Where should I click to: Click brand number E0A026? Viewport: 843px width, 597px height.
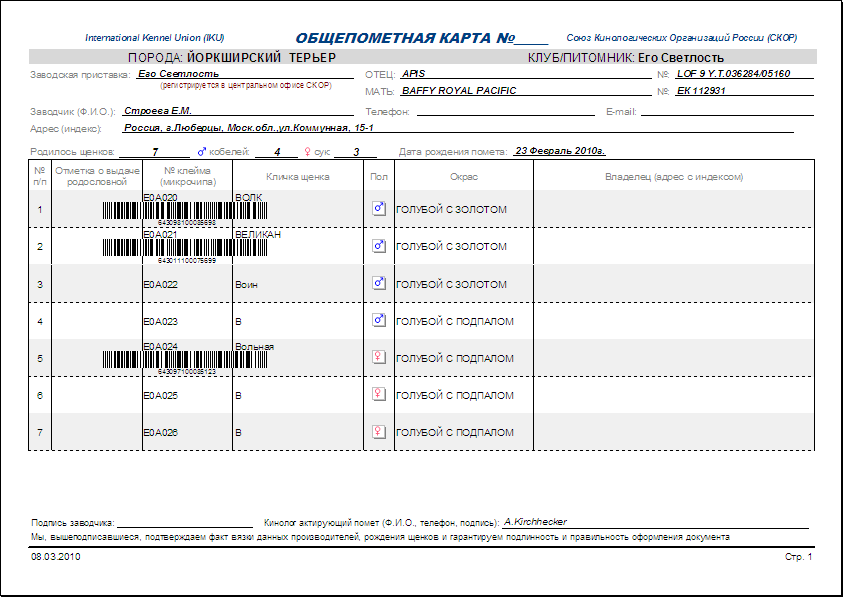pos(160,432)
